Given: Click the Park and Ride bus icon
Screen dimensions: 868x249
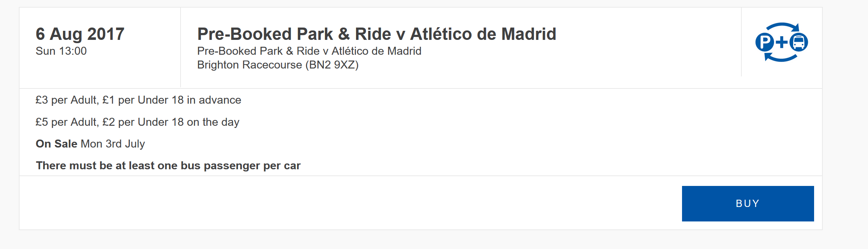Looking at the screenshot, I should tap(782, 42).
